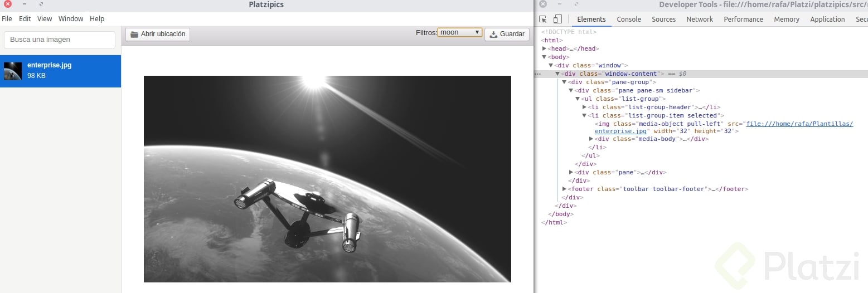868x293 pixels.
Task: Collapse the div class="window" node
Action: pyautogui.click(x=551, y=65)
